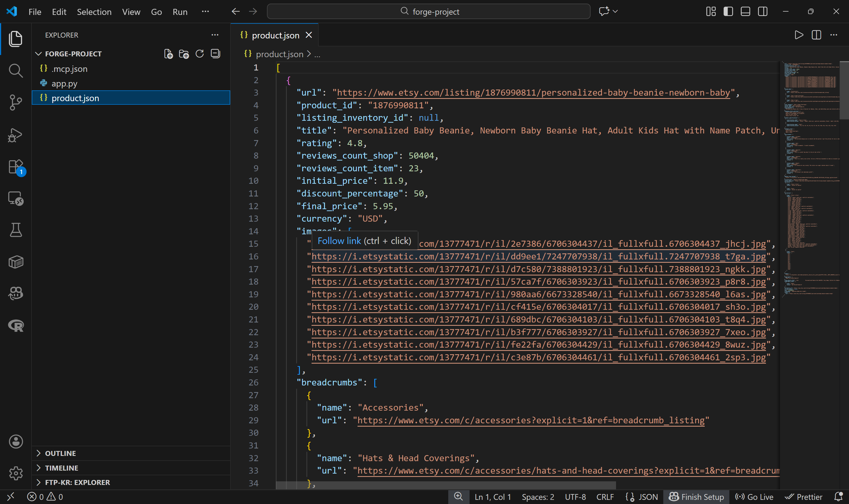Open the Source Control view
This screenshot has width=849, height=504.
16,102
